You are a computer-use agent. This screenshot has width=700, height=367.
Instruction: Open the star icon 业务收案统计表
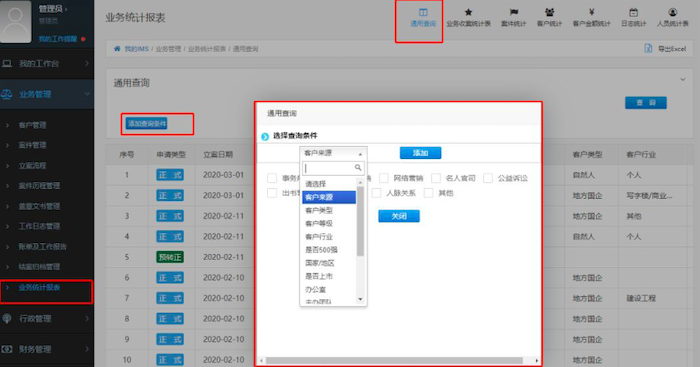click(x=468, y=12)
